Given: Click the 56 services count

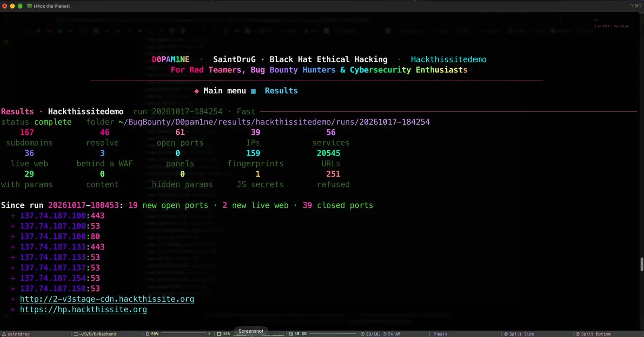Looking at the screenshot, I should pos(331,132).
